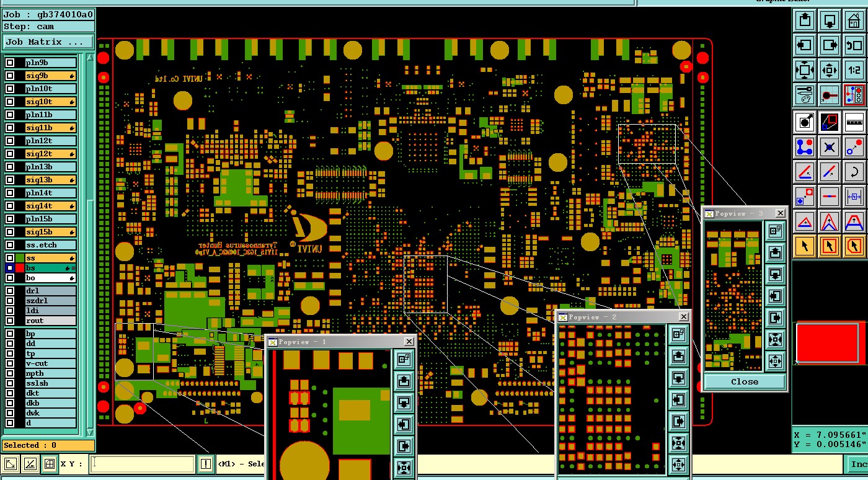Image resolution: width=868 pixels, height=480 pixels.
Task: Select the sslsh layer name
Action: coord(51,383)
